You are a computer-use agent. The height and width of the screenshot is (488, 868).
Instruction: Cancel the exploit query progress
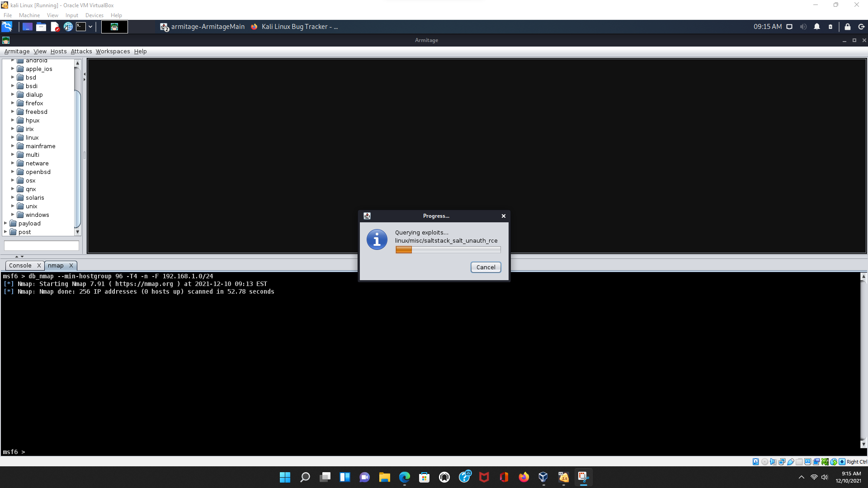(486, 267)
